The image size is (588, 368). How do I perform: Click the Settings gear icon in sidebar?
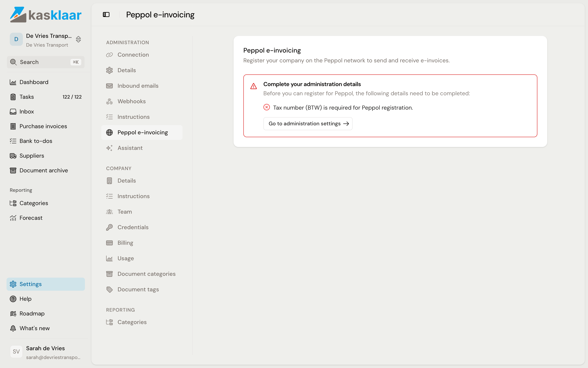click(13, 284)
